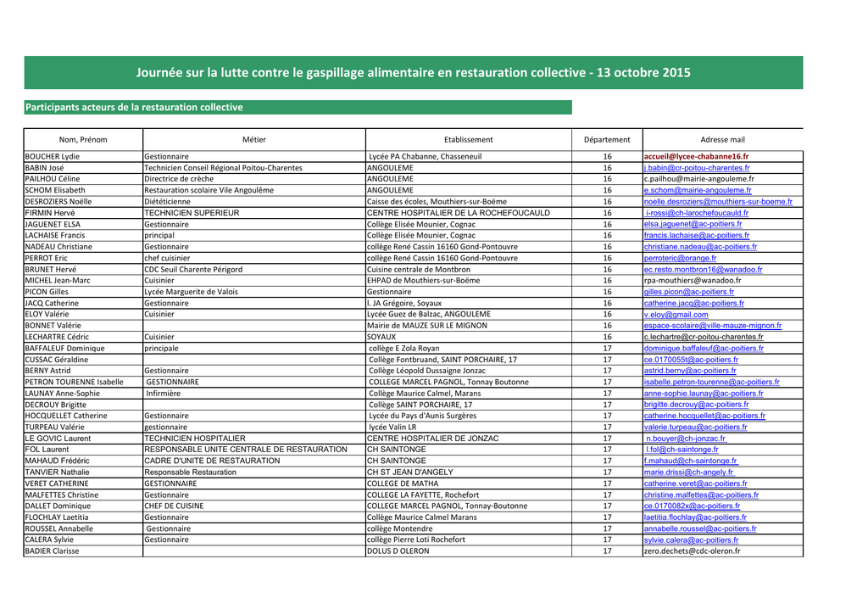Click the 'Nom, Prénom' header cell
Viewport: 868px width, 615px height.
pos(83,140)
